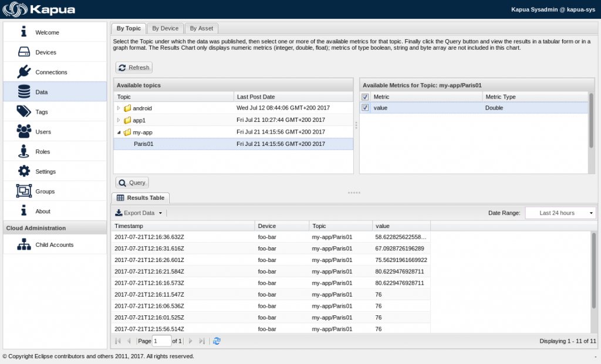The width and height of the screenshot is (601, 364).
Task: Click the Query button
Action: [x=132, y=182]
